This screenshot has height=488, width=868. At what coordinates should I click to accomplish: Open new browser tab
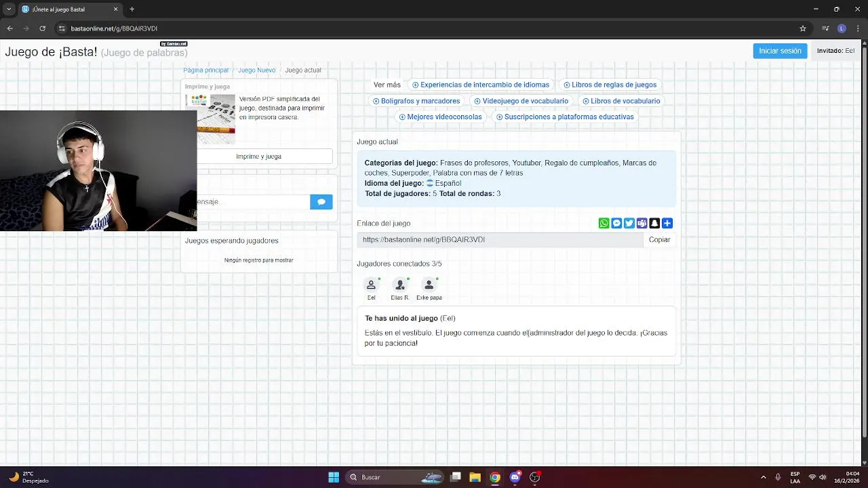click(x=132, y=9)
